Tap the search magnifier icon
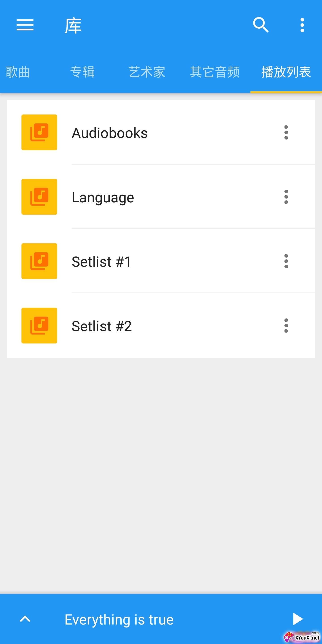 point(261,25)
